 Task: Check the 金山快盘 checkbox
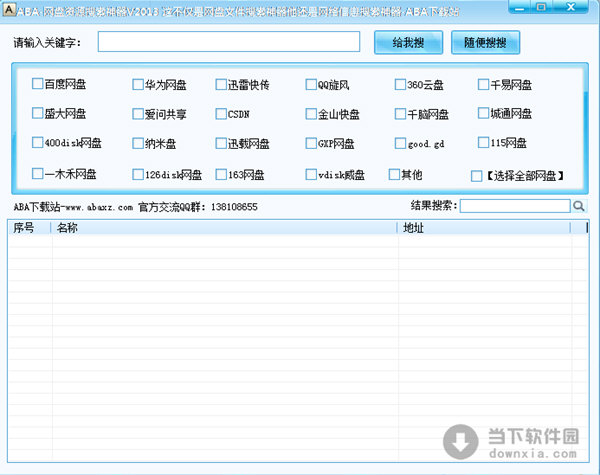311,113
